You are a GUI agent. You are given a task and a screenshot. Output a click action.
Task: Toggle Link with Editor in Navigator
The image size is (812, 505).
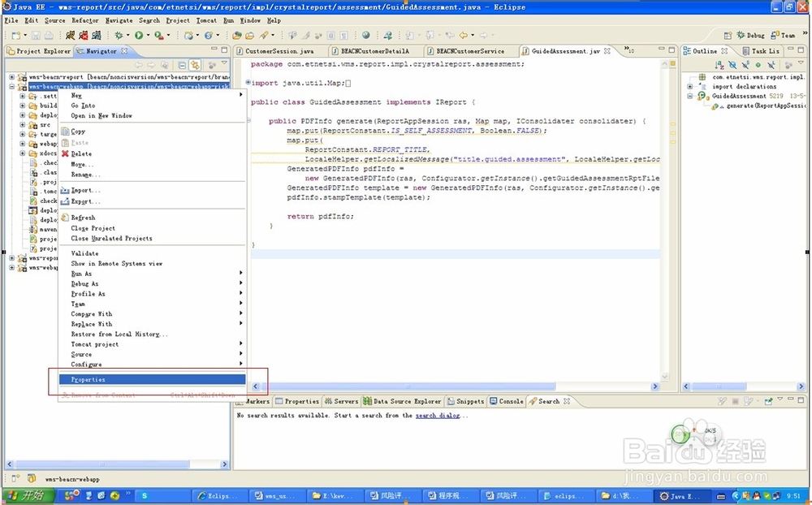tap(195, 65)
